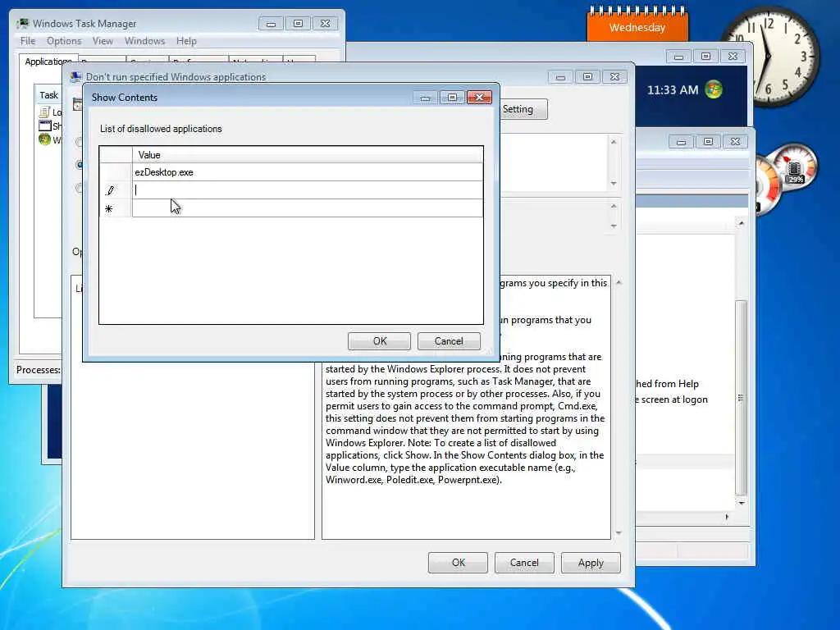Click the 11:33 AM time display

pyautogui.click(x=673, y=90)
